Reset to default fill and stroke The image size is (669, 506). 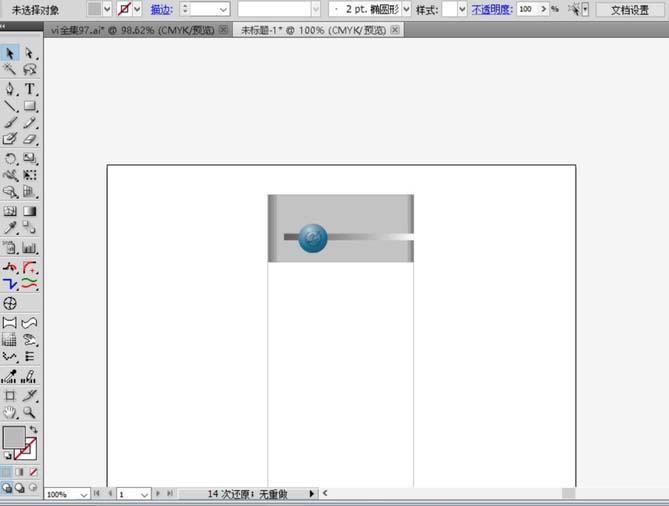click(7, 456)
